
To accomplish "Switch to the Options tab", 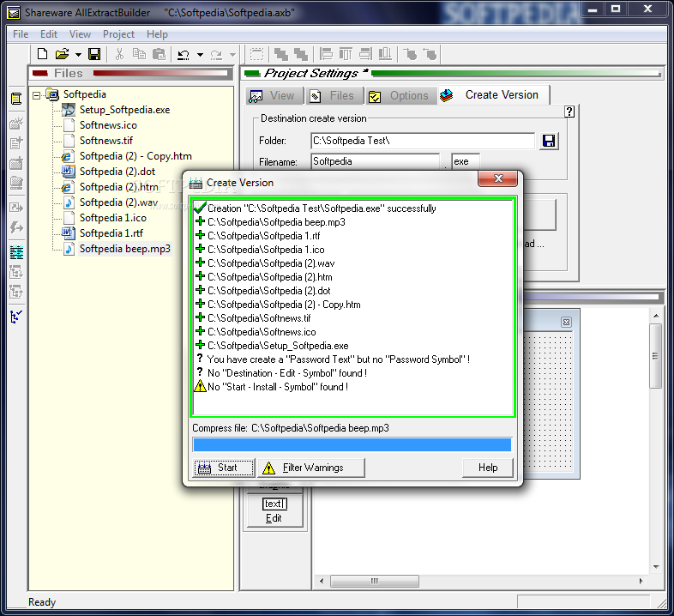I will (x=400, y=95).
